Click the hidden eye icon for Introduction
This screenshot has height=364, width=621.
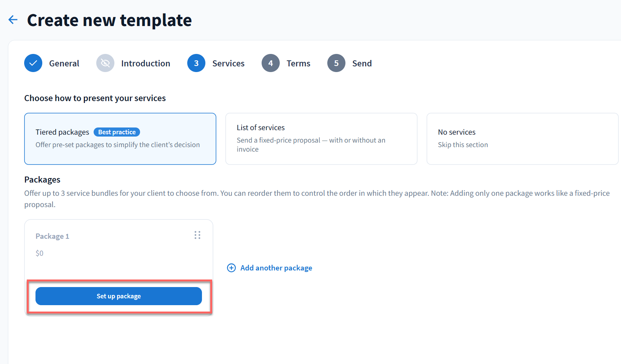(105, 63)
